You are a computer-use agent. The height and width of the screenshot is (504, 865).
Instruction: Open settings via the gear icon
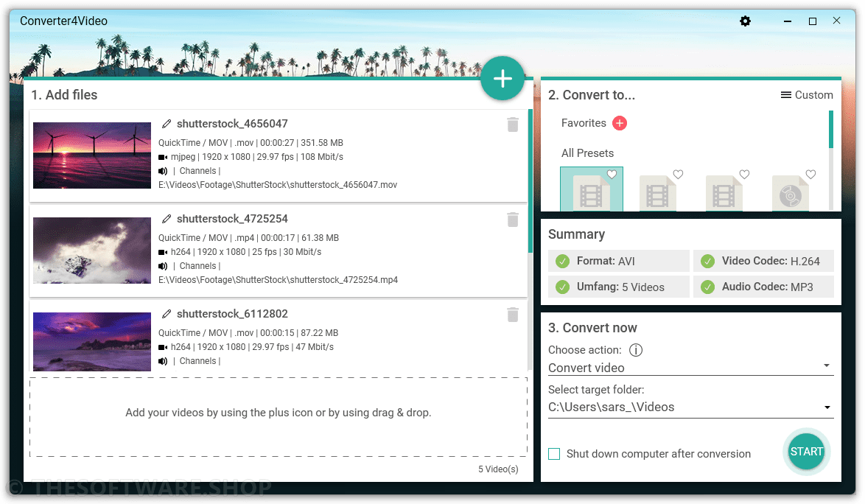point(746,21)
